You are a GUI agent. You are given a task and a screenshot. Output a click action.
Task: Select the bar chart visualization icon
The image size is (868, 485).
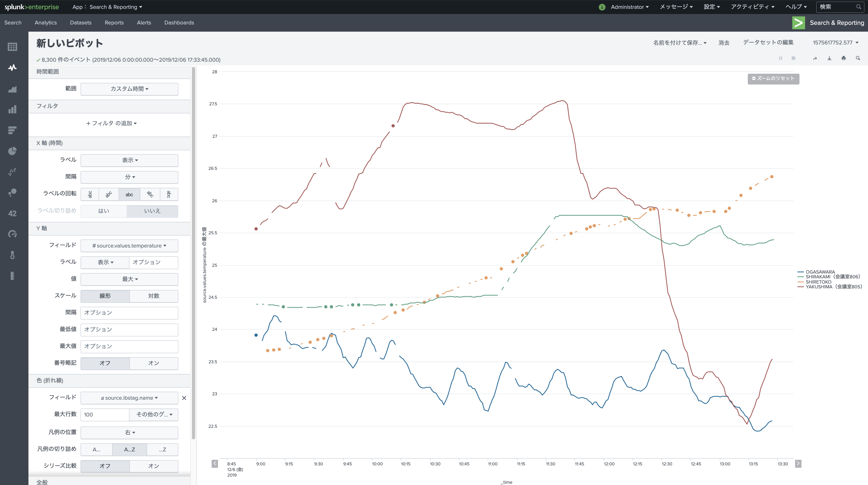[12, 130]
